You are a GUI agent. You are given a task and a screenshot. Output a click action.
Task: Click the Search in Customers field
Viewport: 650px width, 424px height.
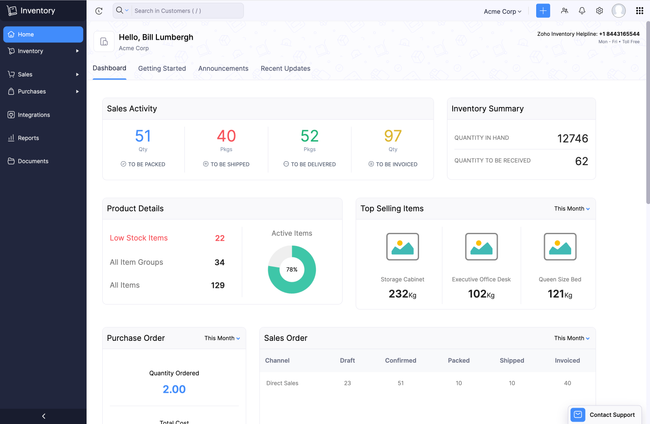[x=185, y=11]
